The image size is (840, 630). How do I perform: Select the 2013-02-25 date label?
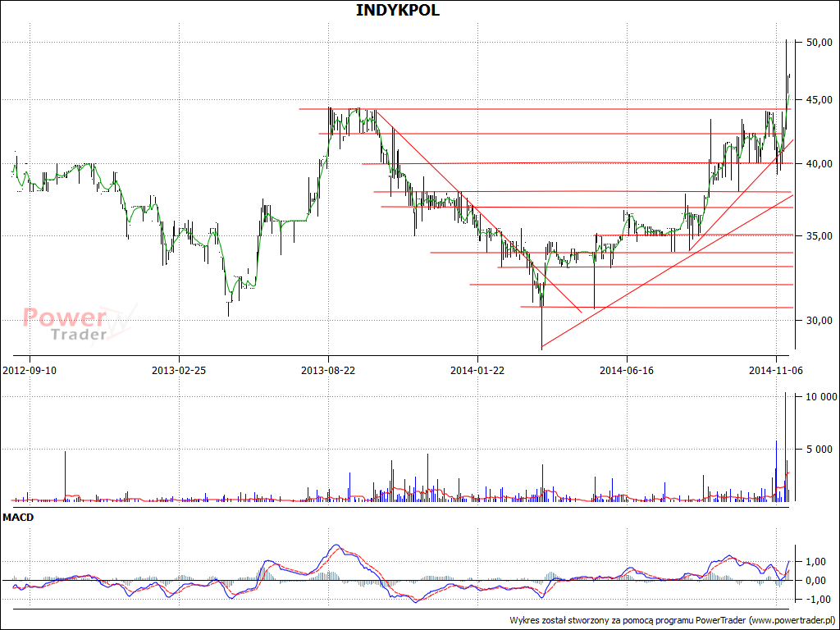pos(179,370)
